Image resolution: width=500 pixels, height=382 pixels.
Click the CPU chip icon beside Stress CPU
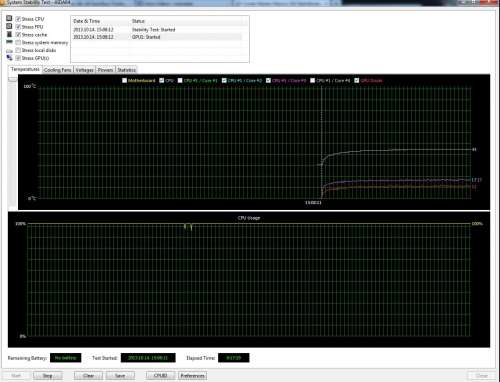click(9, 18)
